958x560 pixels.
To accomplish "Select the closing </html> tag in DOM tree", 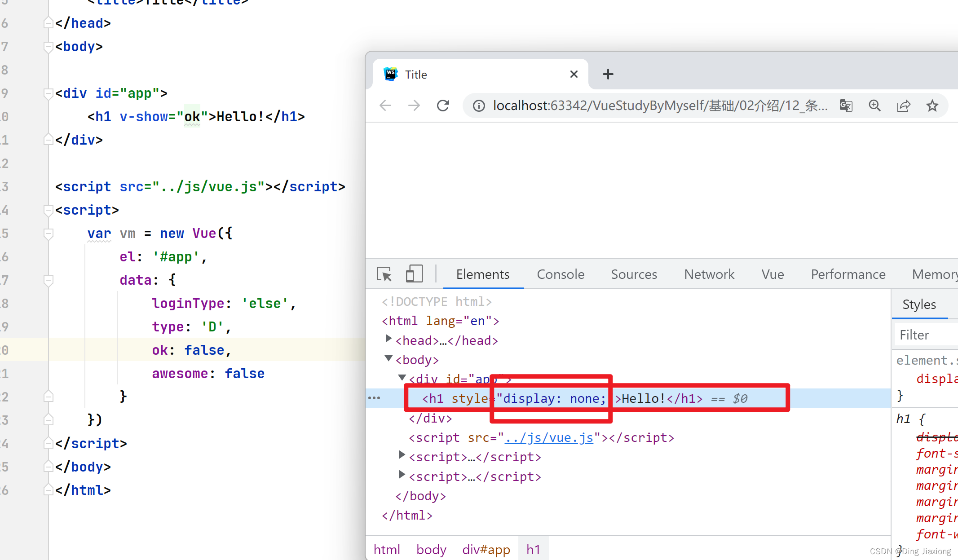I will point(407,515).
